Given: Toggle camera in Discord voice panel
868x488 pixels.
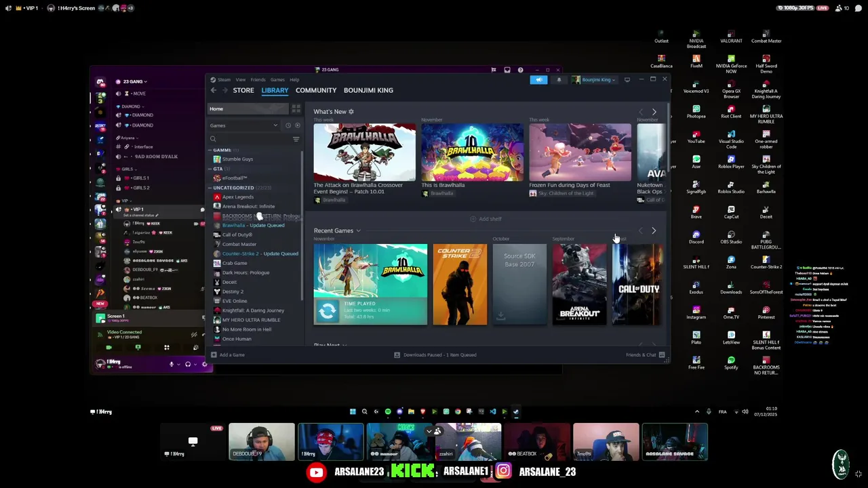Looking at the screenshot, I should (x=108, y=348).
